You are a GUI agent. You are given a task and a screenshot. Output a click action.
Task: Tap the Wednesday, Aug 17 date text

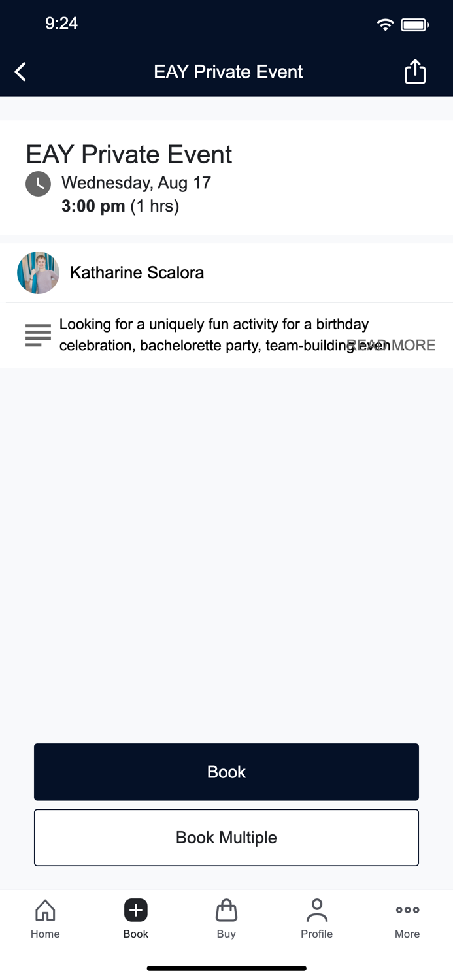coord(136,182)
